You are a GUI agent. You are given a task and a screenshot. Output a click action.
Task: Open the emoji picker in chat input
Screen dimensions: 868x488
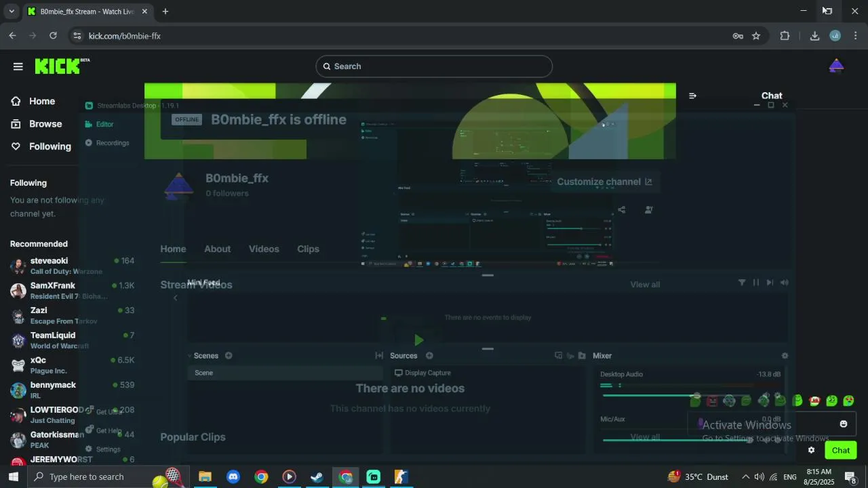point(844,424)
